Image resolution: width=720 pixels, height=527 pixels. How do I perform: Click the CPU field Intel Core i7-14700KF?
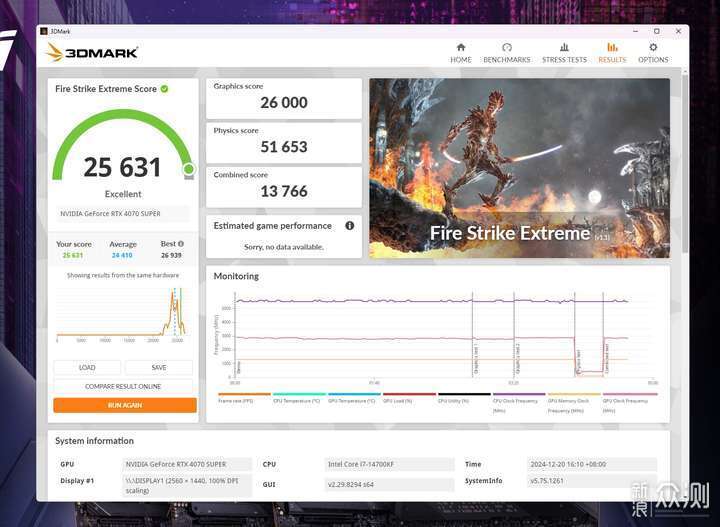pyautogui.click(x=389, y=464)
